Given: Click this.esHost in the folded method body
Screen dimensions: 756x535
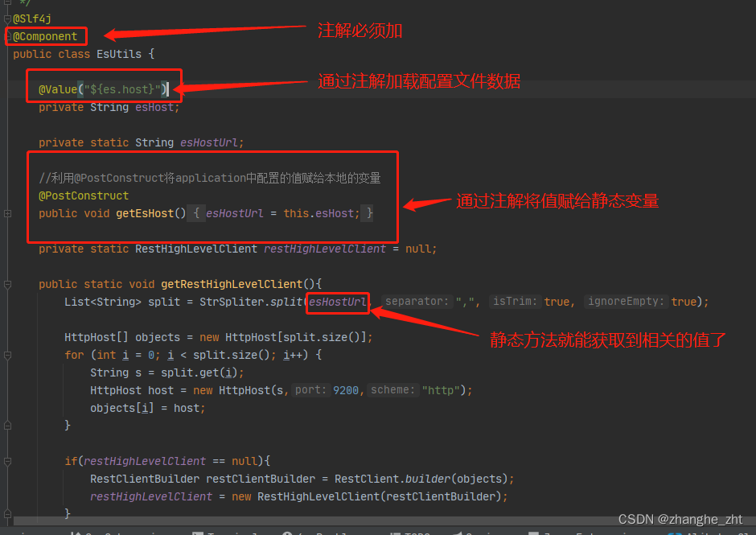Looking at the screenshot, I should click(x=318, y=213).
